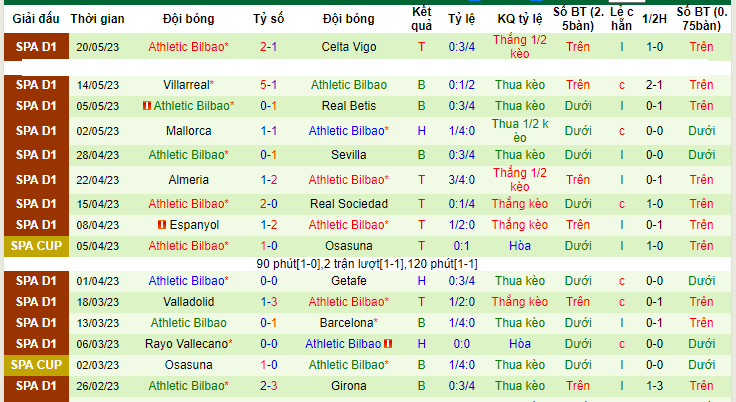
Task: Click the 5-1 score for Villarreal match
Action: [x=268, y=85]
